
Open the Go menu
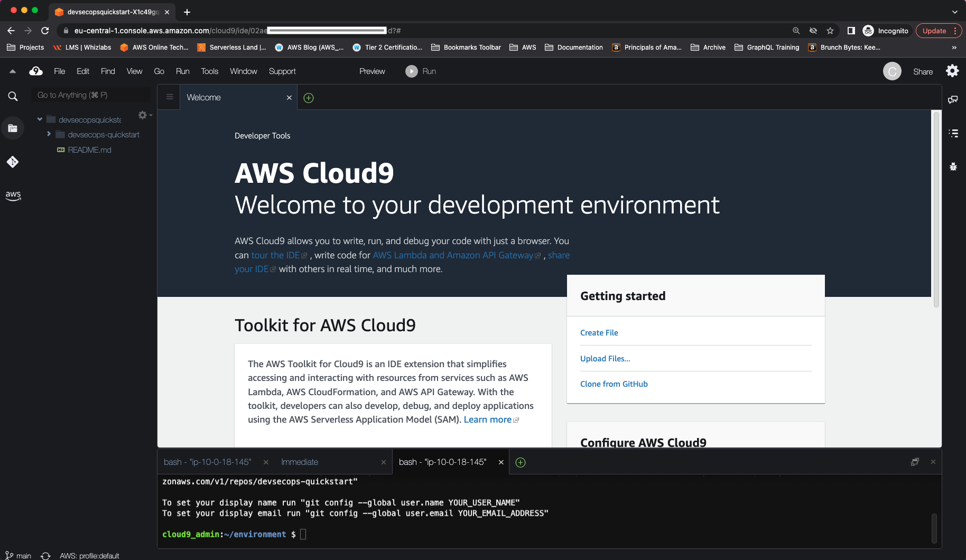[159, 71]
